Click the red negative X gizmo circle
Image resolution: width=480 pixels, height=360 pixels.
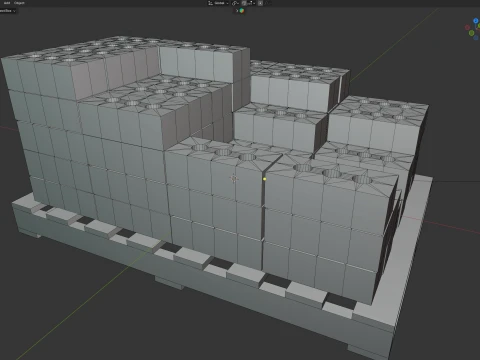point(467,27)
